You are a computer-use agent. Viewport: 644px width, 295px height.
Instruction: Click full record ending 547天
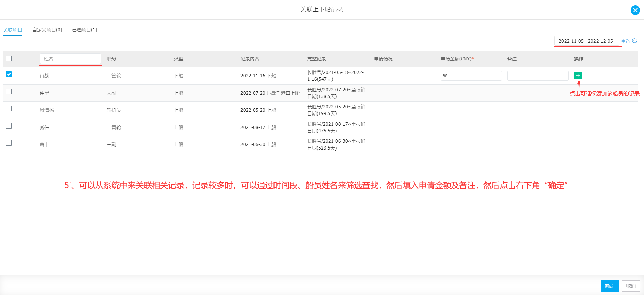(x=337, y=76)
